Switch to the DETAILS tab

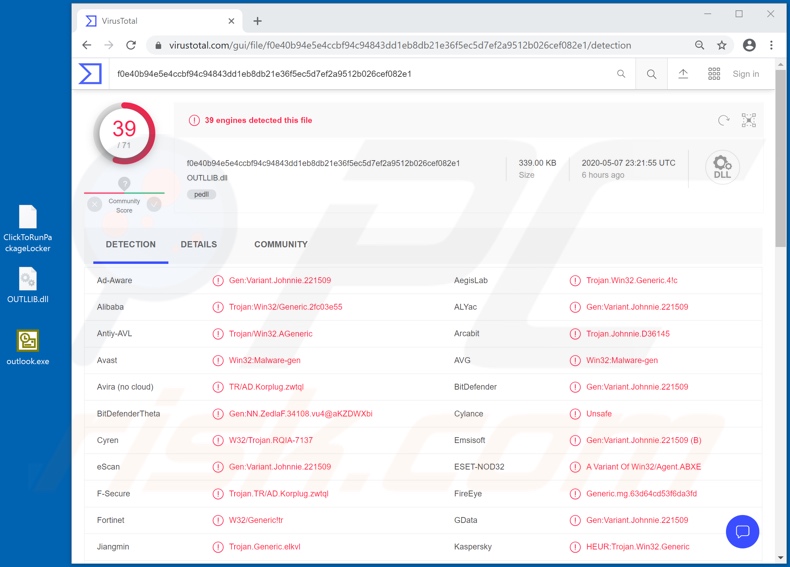[198, 244]
